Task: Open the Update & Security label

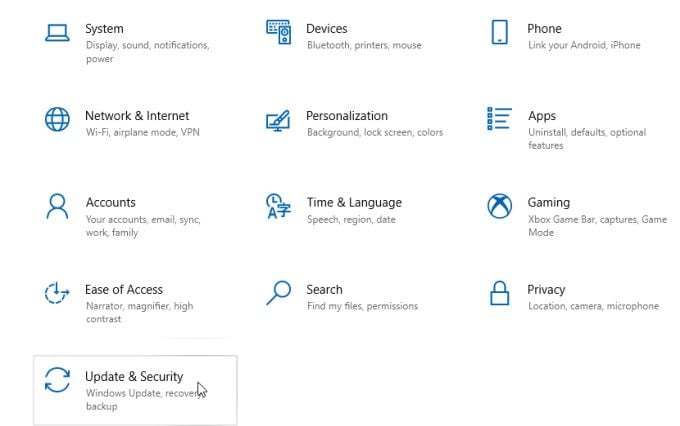Action: click(x=134, y=377)
